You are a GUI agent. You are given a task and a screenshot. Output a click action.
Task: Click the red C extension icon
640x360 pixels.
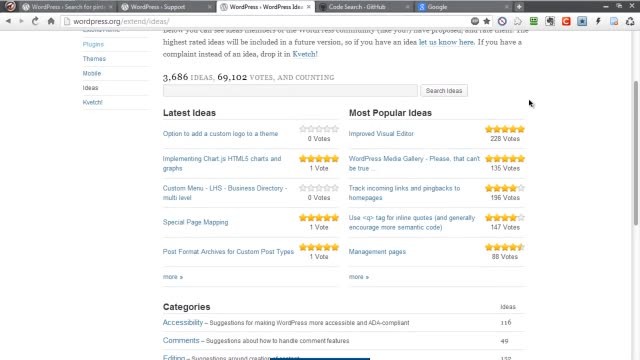(x=566, y=21)
